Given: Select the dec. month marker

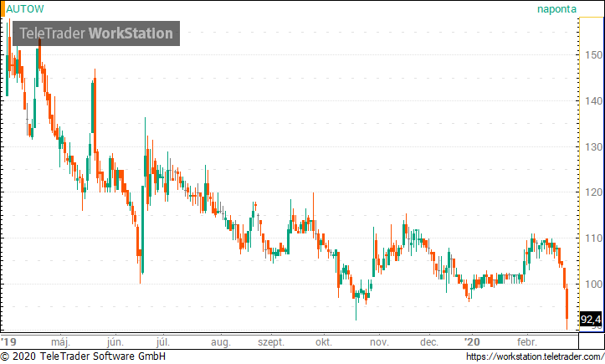Looking at the screenshot, I should pyautogui.click(x=429, y=342).
